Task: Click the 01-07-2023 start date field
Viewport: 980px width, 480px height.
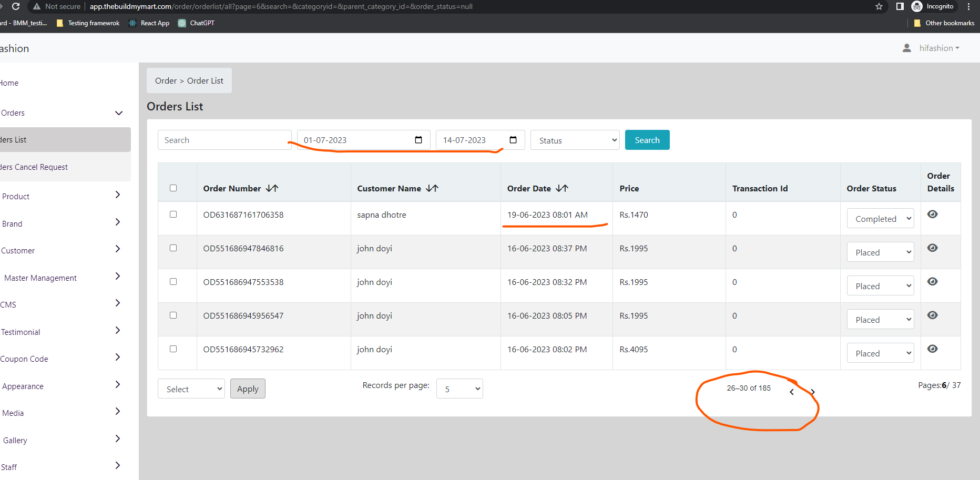Action: point(364,140)
